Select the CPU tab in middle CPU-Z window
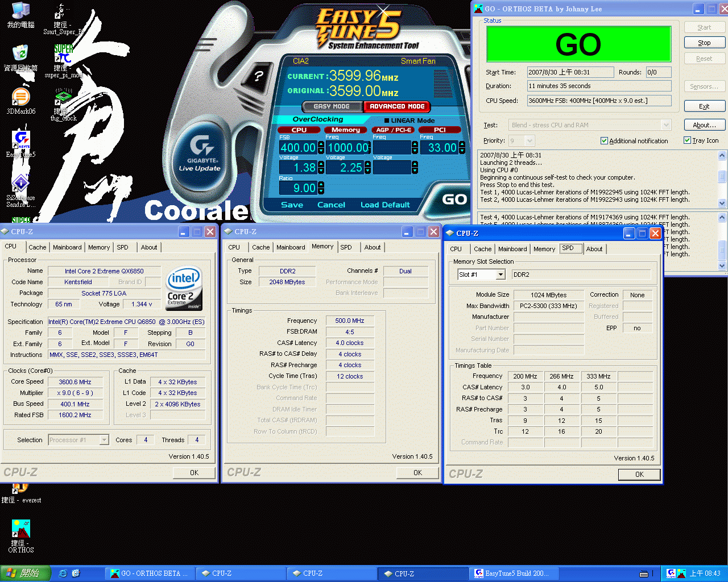728x582 pixels. pos(234,247)
